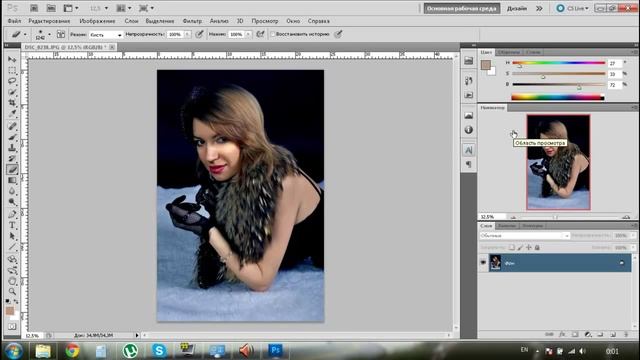Select the 3D Camera tool
Viewport: 640px width, 360px height.
(x=12, y=270)
